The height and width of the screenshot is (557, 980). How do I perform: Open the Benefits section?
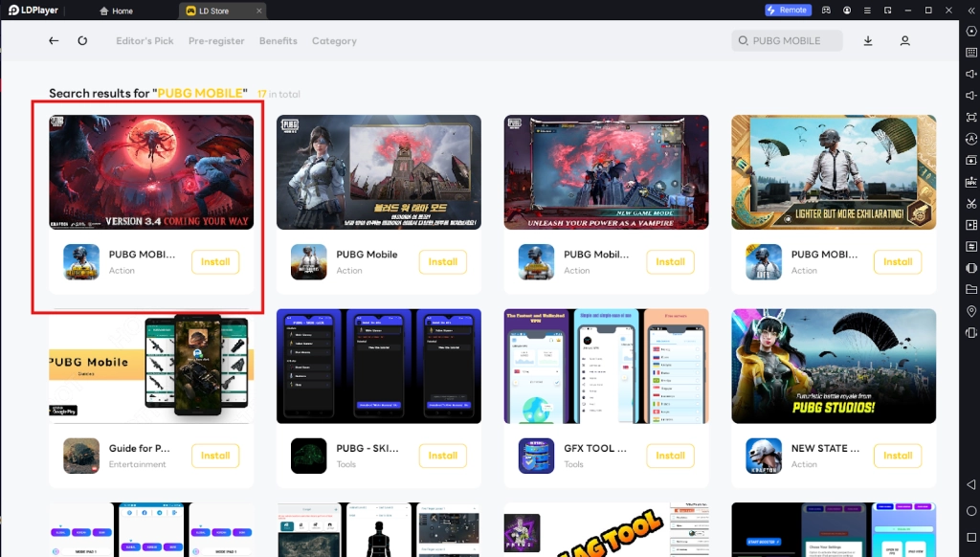pos(278,40)
